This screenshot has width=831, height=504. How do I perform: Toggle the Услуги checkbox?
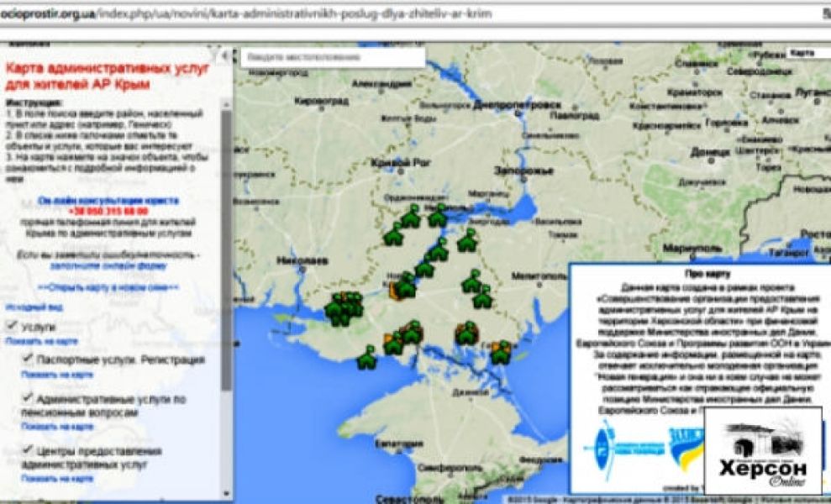(11, 325)
